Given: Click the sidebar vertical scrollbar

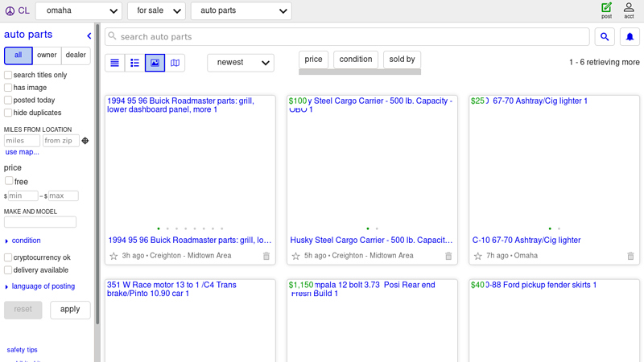Looking at the screenshot, I should pyautogui.click(x=97, y=175).
